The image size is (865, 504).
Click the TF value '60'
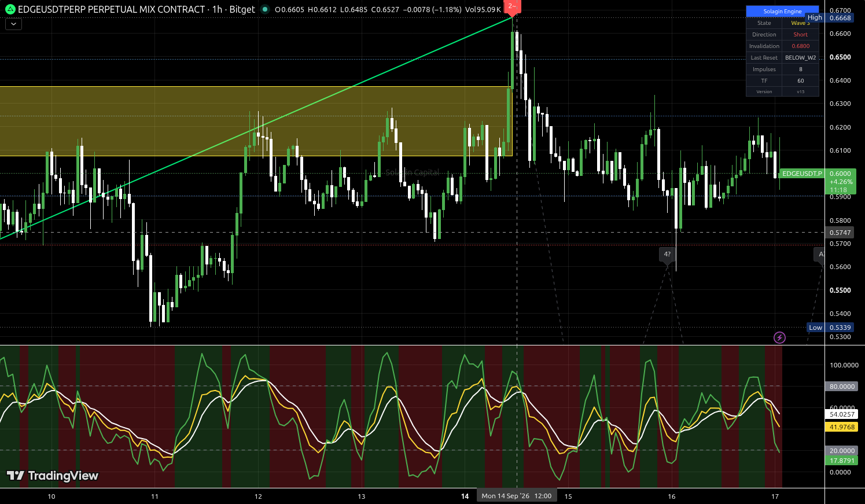801,81
